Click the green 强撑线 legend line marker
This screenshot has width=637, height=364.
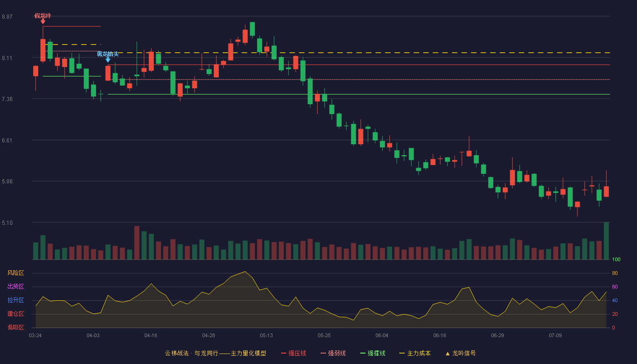point(363,353)
